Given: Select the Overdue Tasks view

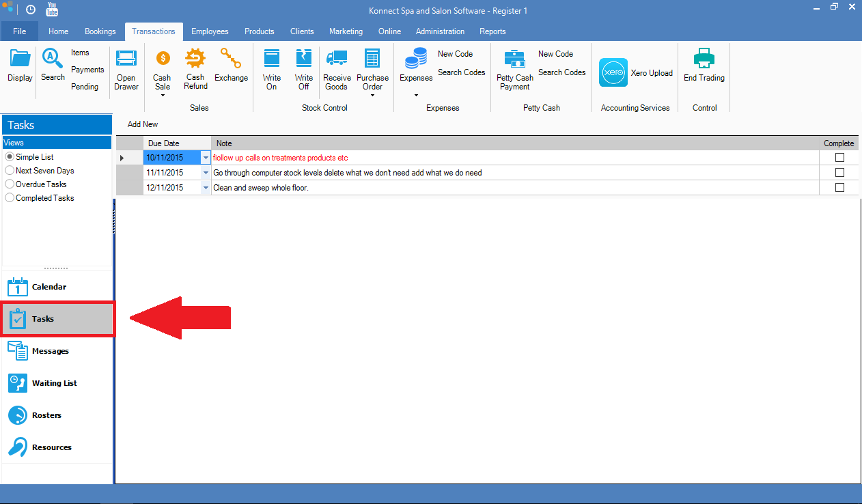Looking at the screenshot, I should (x=10, y=184).
